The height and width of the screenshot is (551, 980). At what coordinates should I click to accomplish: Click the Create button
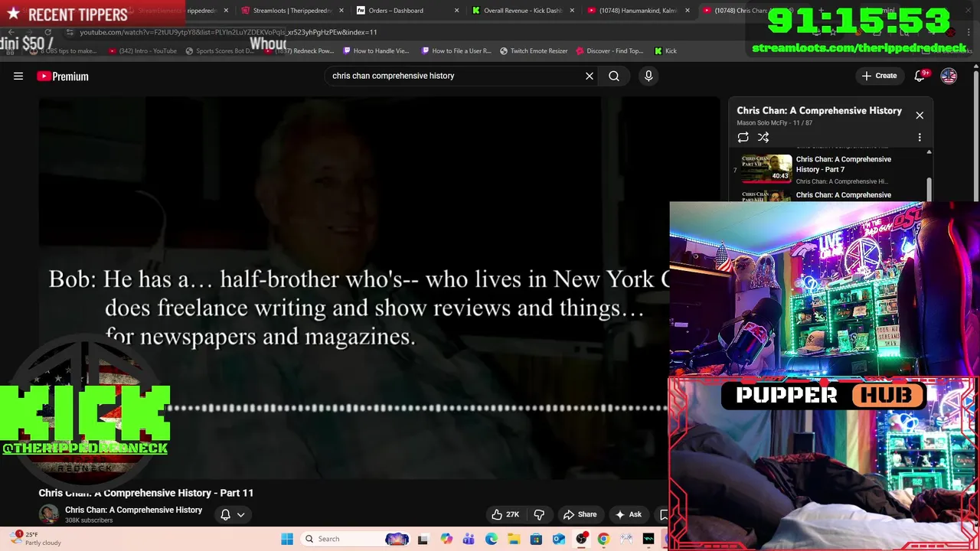879,76
